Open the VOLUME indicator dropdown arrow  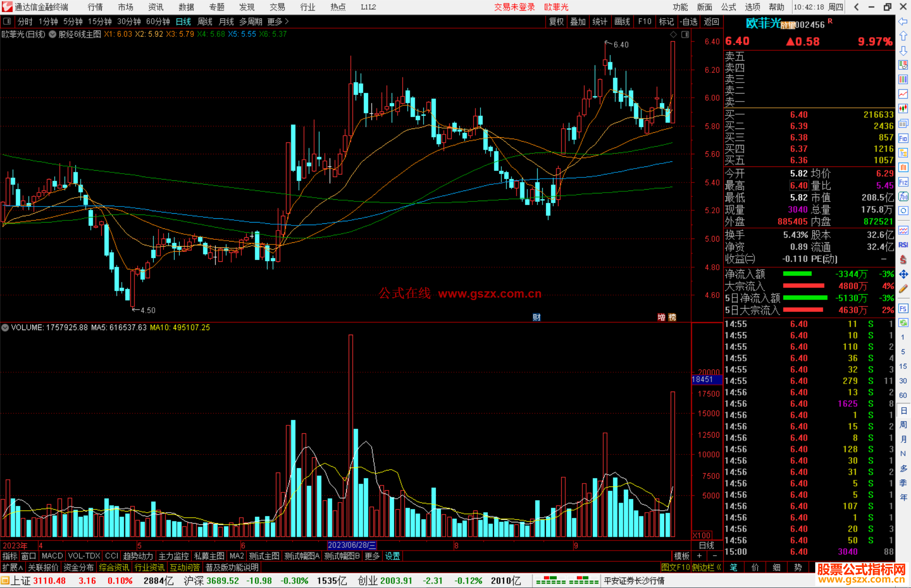point(5,328)
